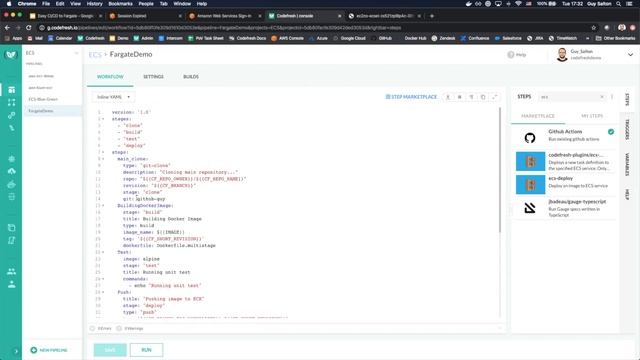Select the codefresh-plugins/ecs step thumbnail

tap(530, 161)
